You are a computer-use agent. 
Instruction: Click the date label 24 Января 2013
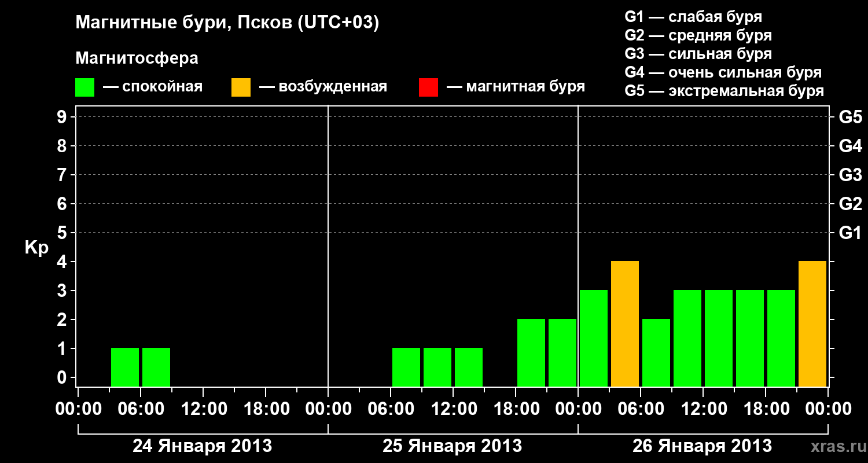[x=203, y=446]
